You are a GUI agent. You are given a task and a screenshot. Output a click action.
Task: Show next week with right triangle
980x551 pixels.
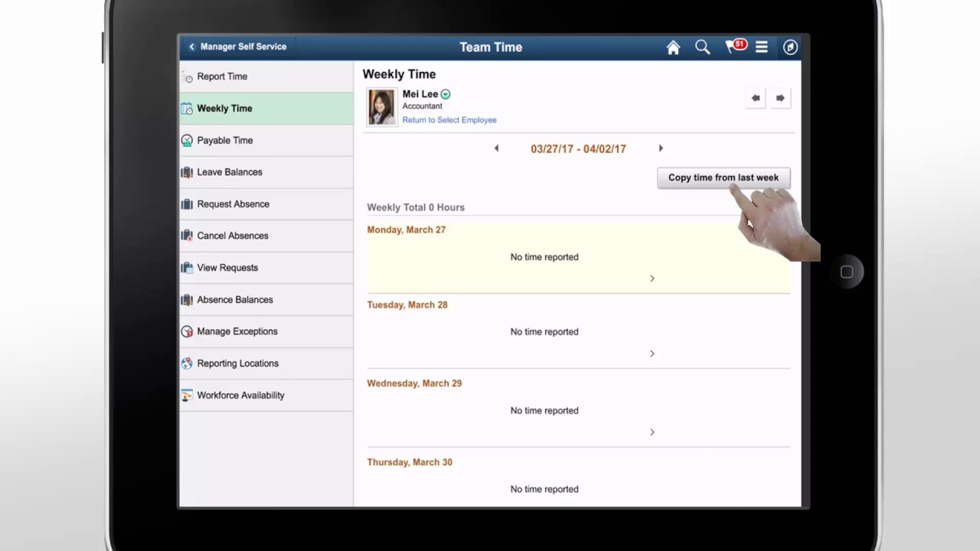coord(661,148)
